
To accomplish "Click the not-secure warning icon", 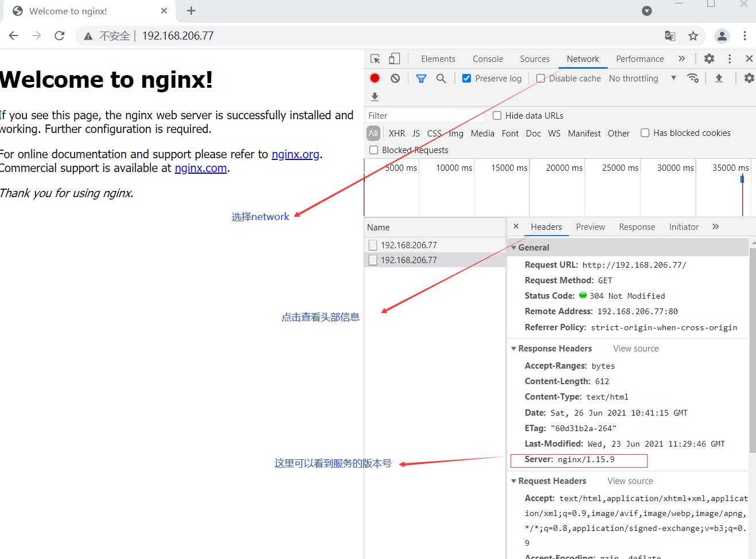I will [88, 36].
